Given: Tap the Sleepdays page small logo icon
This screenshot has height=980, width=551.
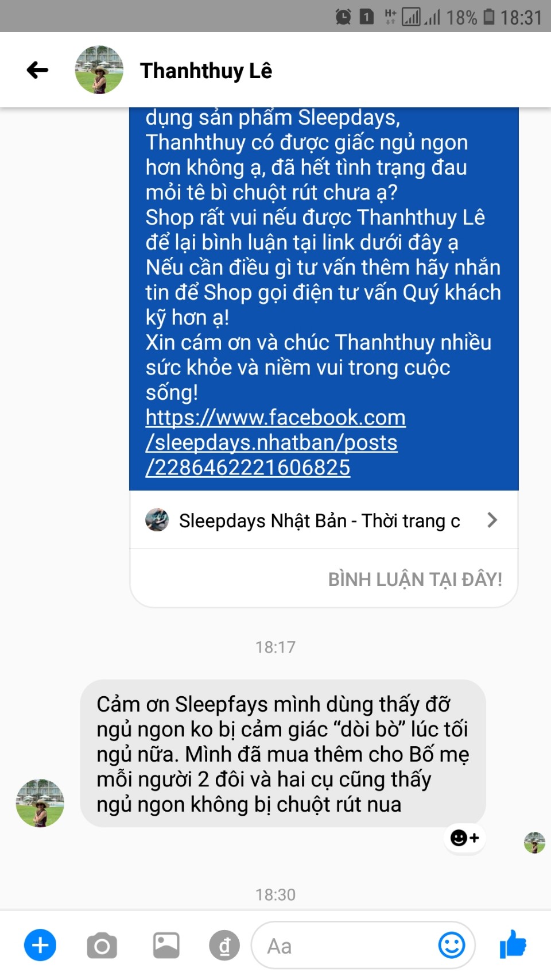Looking at the screenshot, I should click(x=157, y=520).
